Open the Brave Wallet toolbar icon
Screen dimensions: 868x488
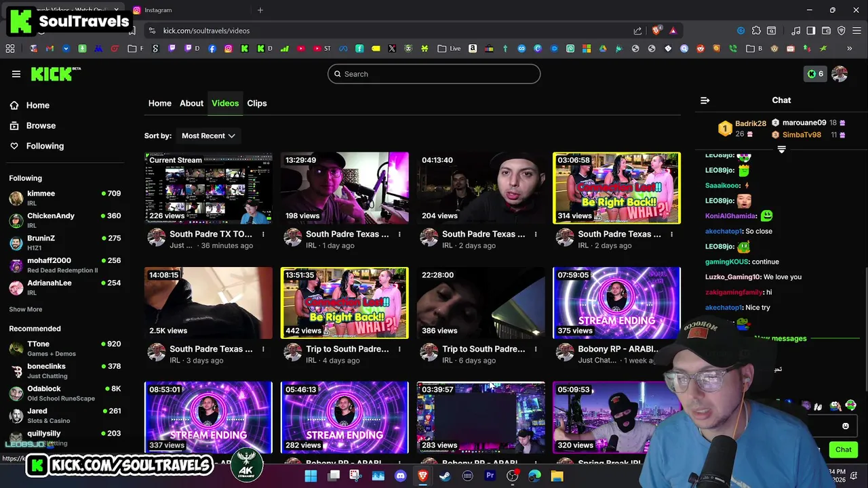pyautogui.click(x=826, y=30)
